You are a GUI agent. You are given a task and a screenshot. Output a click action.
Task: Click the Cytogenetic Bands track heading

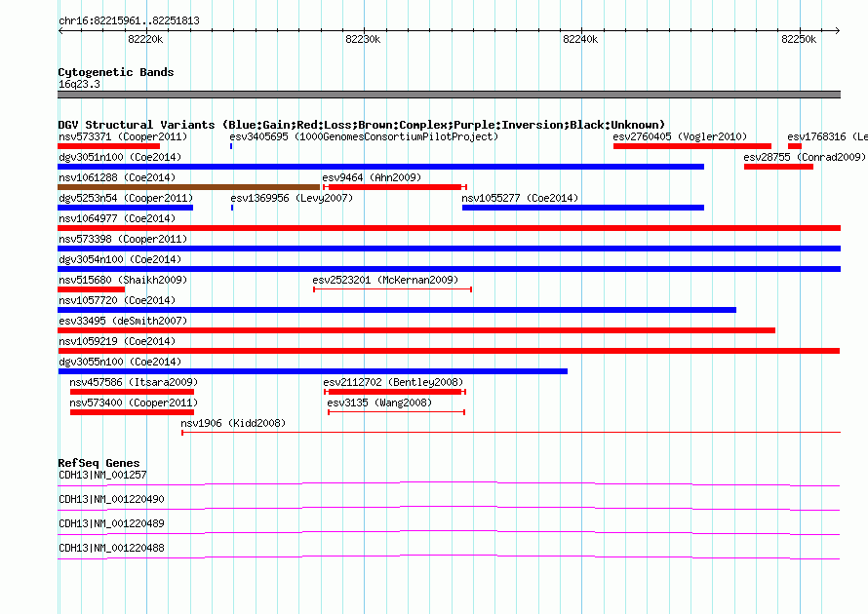tap(116, 72)
